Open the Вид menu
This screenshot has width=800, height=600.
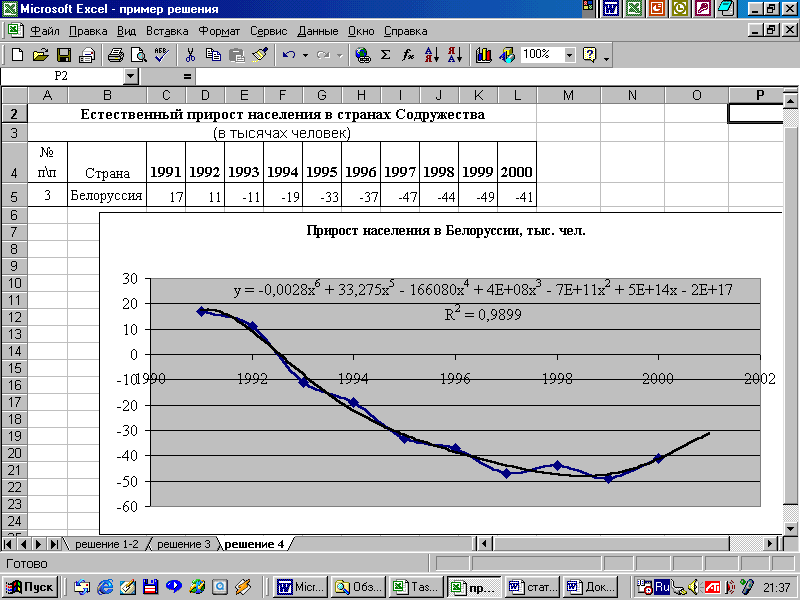126,31
